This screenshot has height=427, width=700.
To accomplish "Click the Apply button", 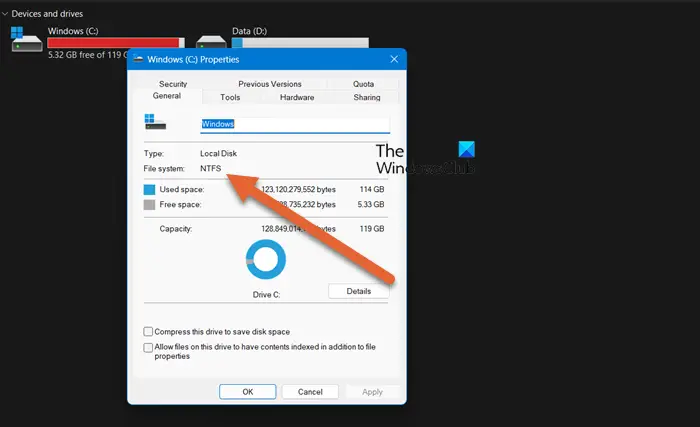I will tap(372, 392).
